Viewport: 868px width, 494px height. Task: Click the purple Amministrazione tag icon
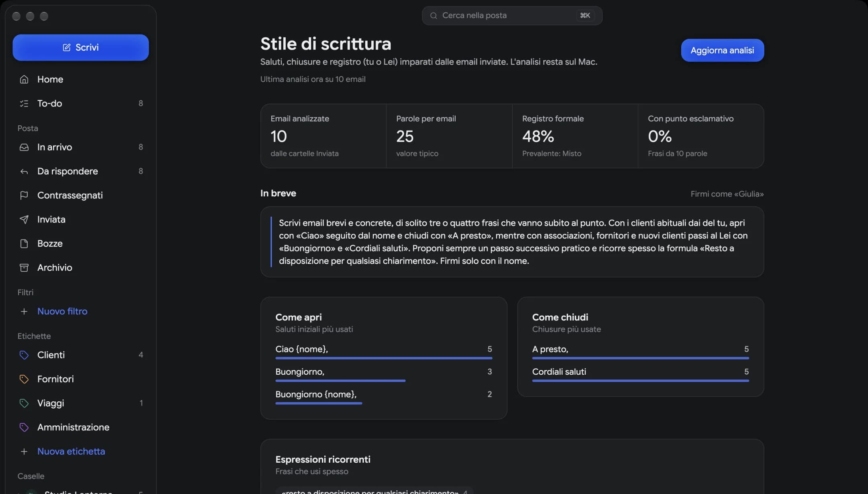[24, 427]
